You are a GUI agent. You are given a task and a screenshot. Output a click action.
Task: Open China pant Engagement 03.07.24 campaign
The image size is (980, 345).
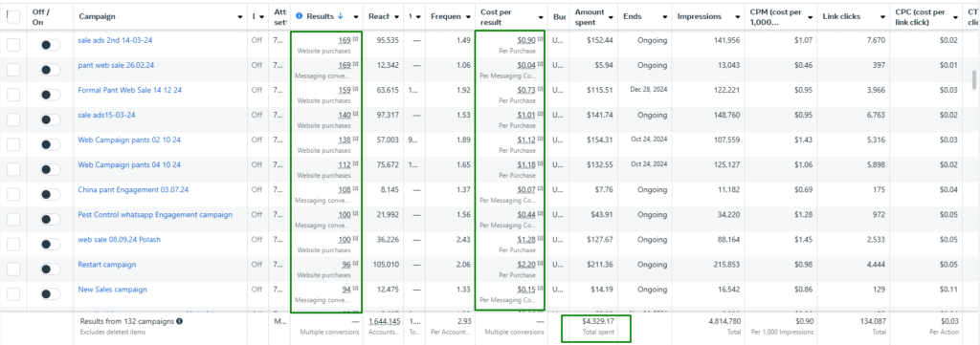133,189
